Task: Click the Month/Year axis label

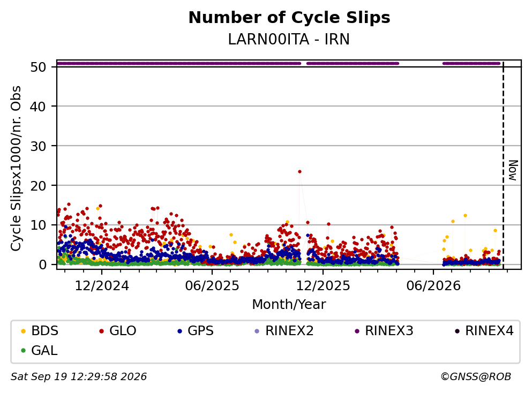Action: [x=289, y=305]
